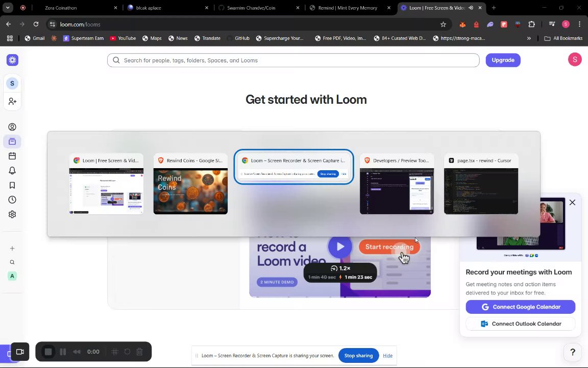
Task: Open the GitHub bookmark
Action: 238,38
